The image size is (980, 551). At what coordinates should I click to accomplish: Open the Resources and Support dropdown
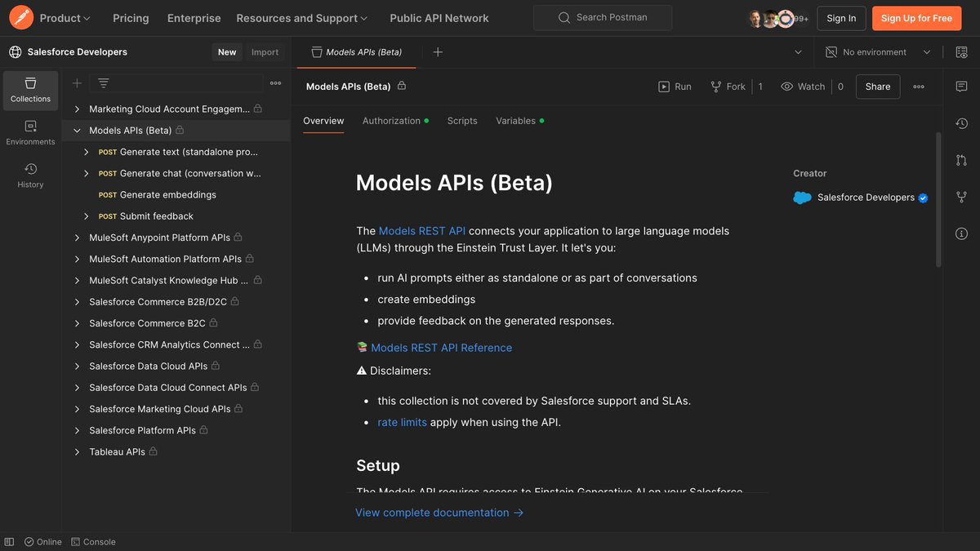pyautogui.click(x=302, y=18)
